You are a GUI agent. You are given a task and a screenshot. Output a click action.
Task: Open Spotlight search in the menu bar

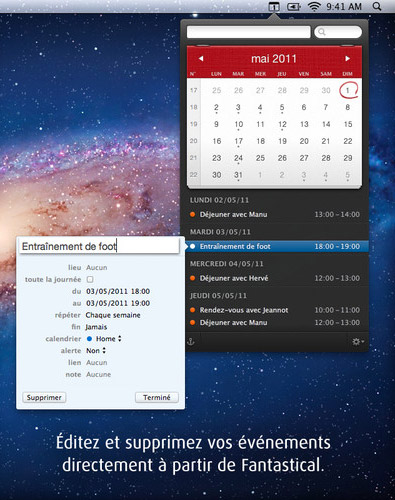(377, 6)
